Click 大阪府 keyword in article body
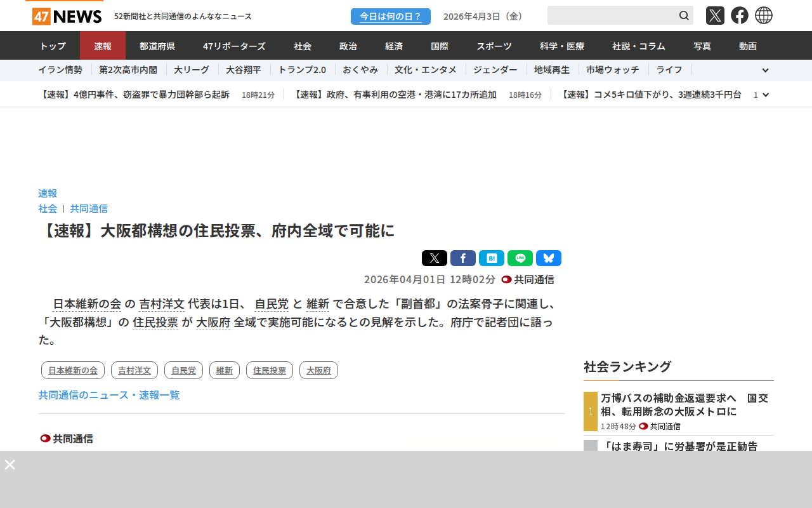812x508 pixels. coord(213,323)
